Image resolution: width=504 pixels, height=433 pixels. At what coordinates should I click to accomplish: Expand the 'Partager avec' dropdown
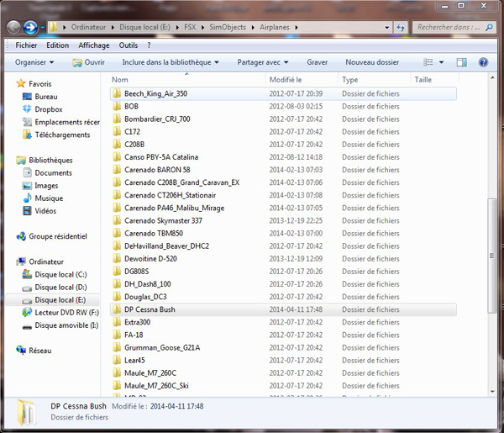tap(263, 62)
